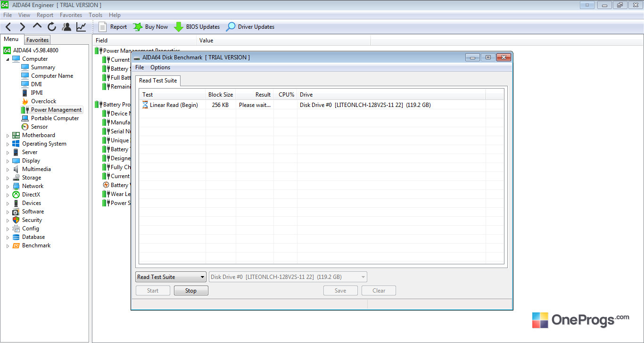Open the File menu in main window
644x343 pixels.
(x=8, y=15)
